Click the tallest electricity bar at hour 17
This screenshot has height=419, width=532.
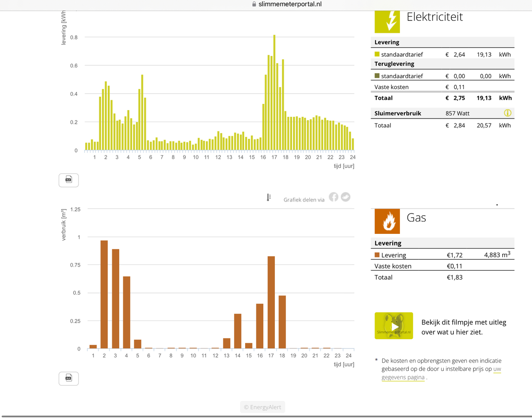click(274, 92)
